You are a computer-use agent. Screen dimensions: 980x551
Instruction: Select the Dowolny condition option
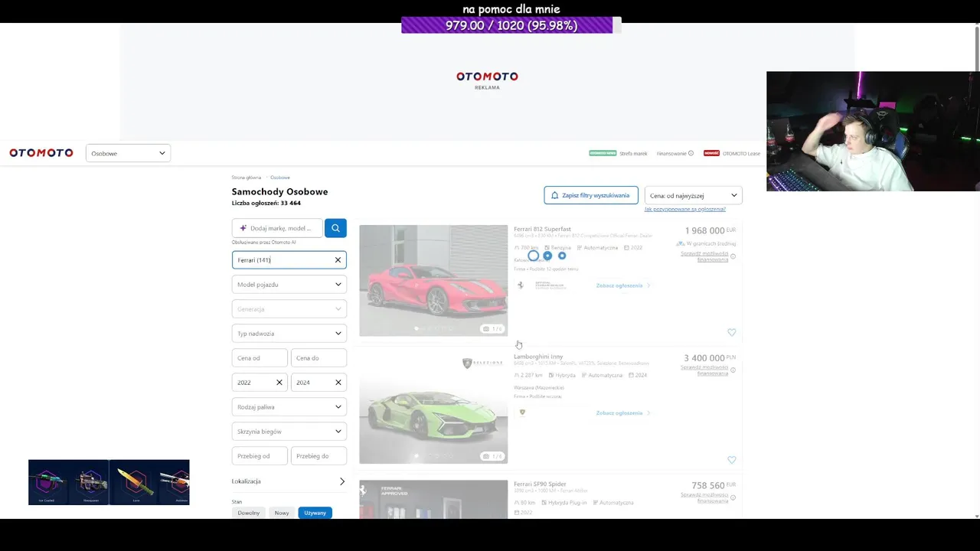249,513
